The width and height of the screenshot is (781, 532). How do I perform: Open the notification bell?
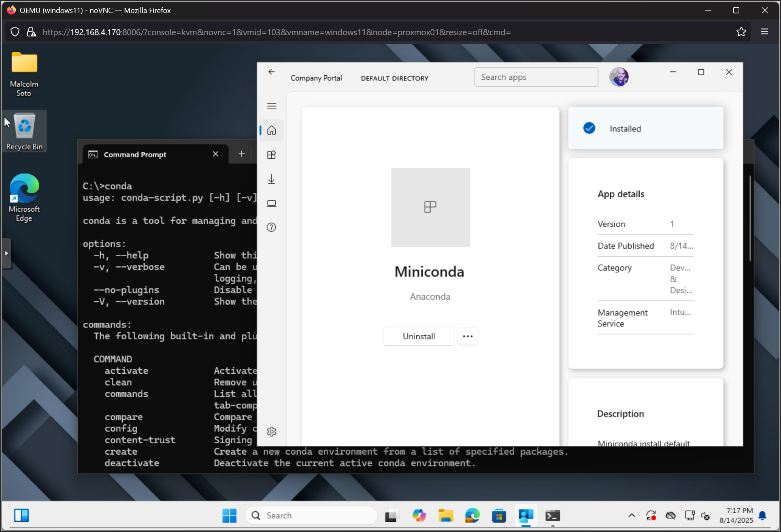pyautogui.click(x=763, y=515)
